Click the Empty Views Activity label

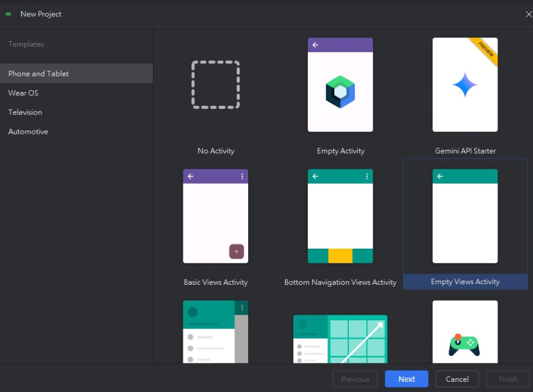tap(465, 282)
